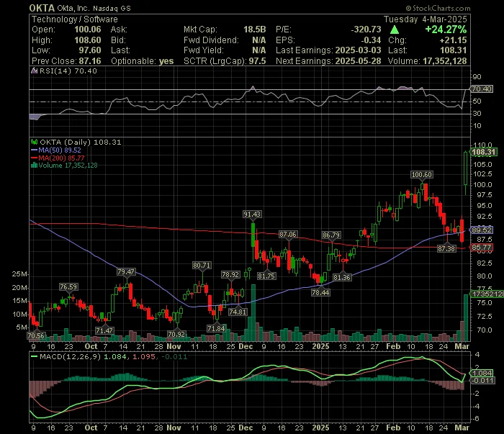Click the Technology / Software sector label

click(75, 19)
